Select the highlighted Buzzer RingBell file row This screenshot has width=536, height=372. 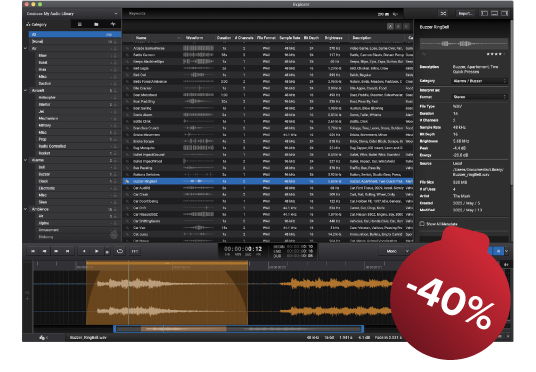(268, 181)
